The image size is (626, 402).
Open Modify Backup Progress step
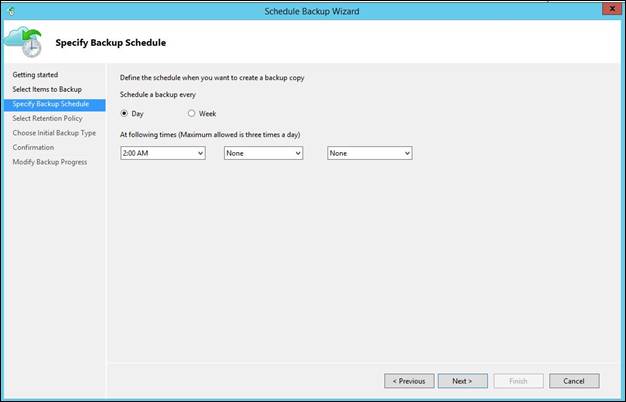click(x=50, y=162)
